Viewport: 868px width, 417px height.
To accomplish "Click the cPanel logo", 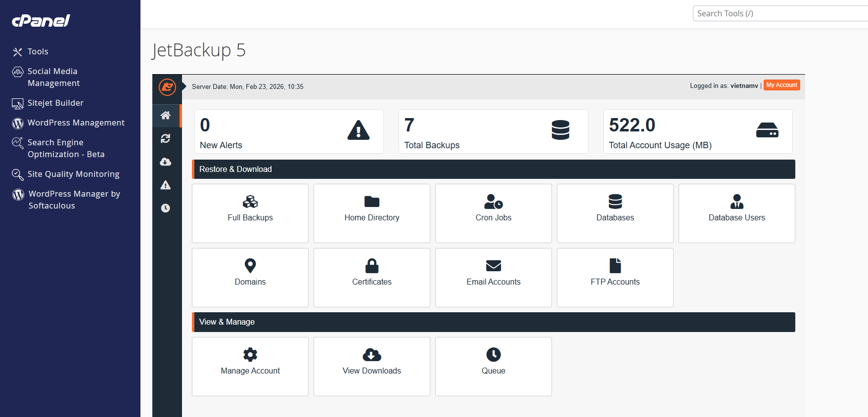I will 41,20.
